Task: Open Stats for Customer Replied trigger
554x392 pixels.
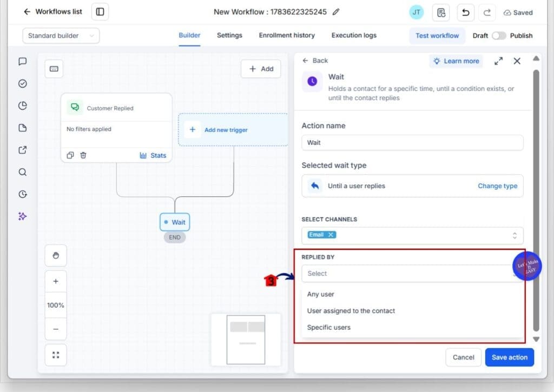Action: 153,155
